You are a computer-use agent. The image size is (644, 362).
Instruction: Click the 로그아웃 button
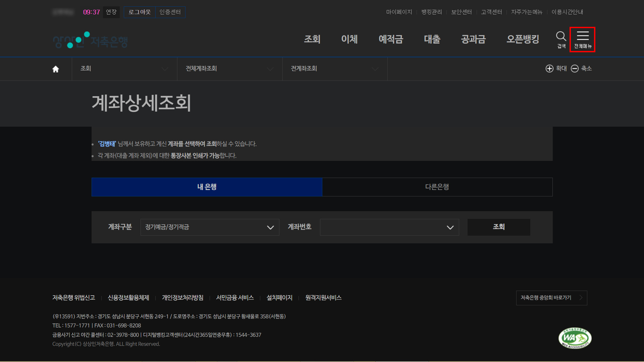point(140,12)
